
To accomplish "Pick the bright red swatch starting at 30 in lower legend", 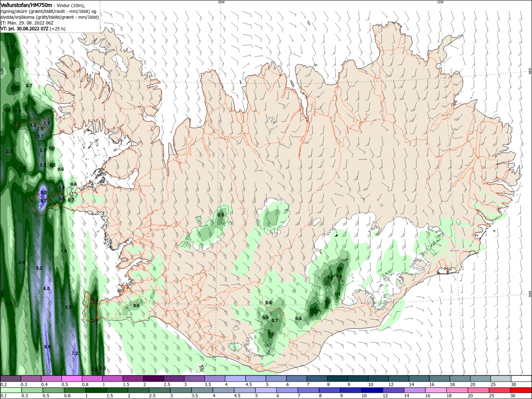I will click(x=521, y=390).
